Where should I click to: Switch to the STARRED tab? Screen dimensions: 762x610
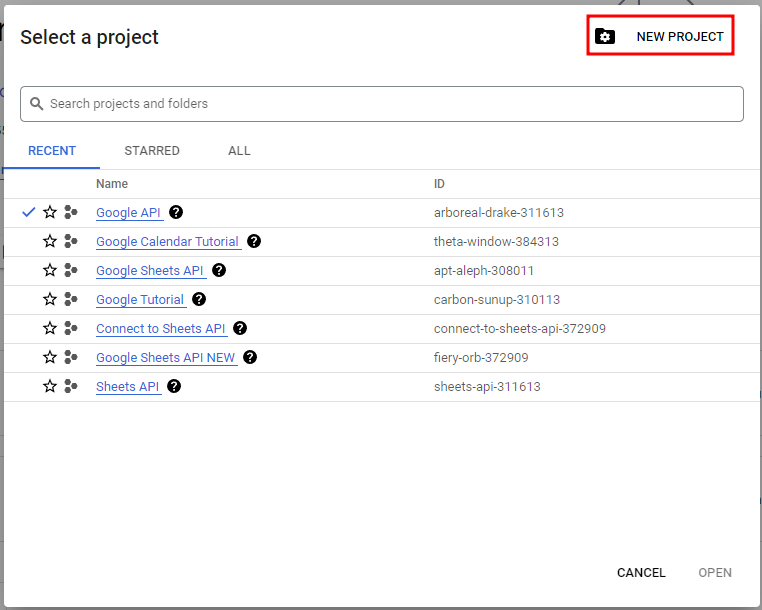(152, 151)
